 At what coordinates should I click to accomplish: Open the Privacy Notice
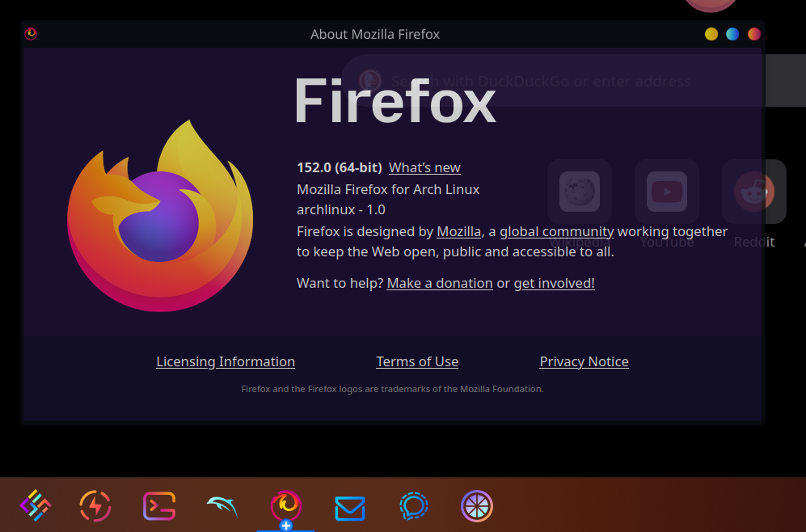pos(584,362)
